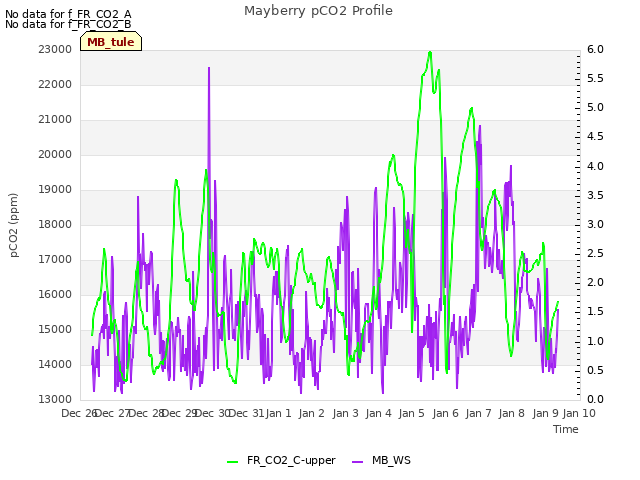Screen dimensions: 640x480
Task: Toggle the MB_WS legend entry
Action: tap(381, 460)
